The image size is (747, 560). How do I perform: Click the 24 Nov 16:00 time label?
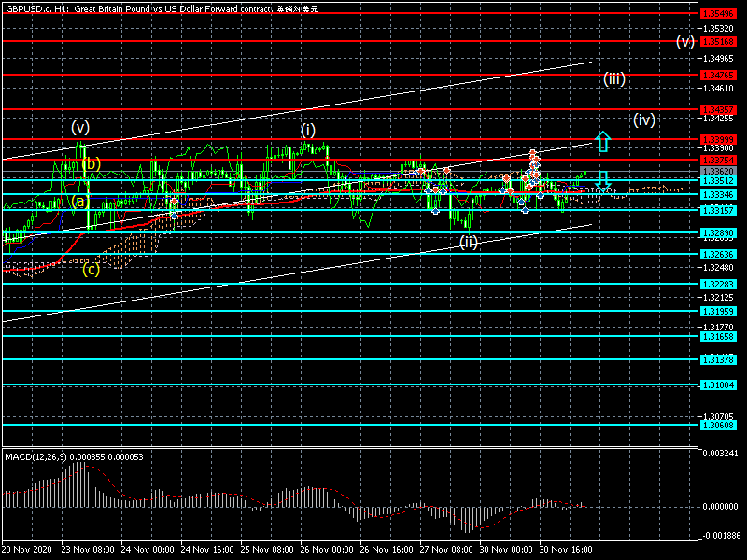207,549
